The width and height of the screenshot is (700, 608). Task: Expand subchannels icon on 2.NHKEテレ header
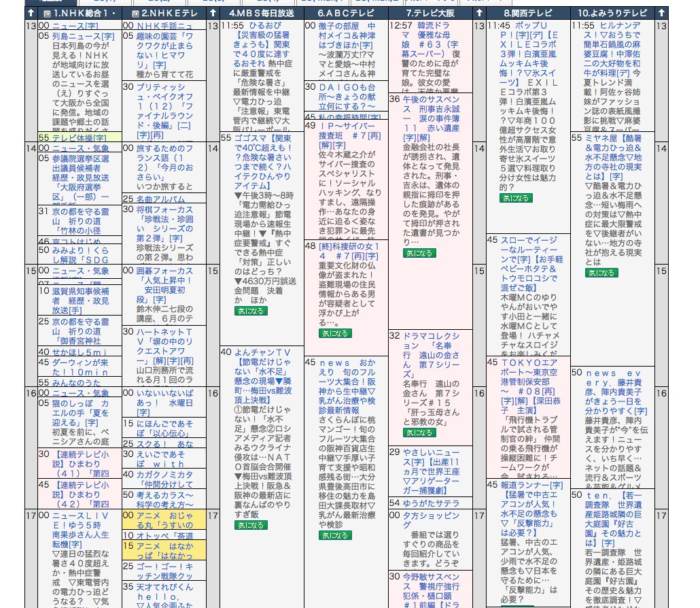point(136,14)
